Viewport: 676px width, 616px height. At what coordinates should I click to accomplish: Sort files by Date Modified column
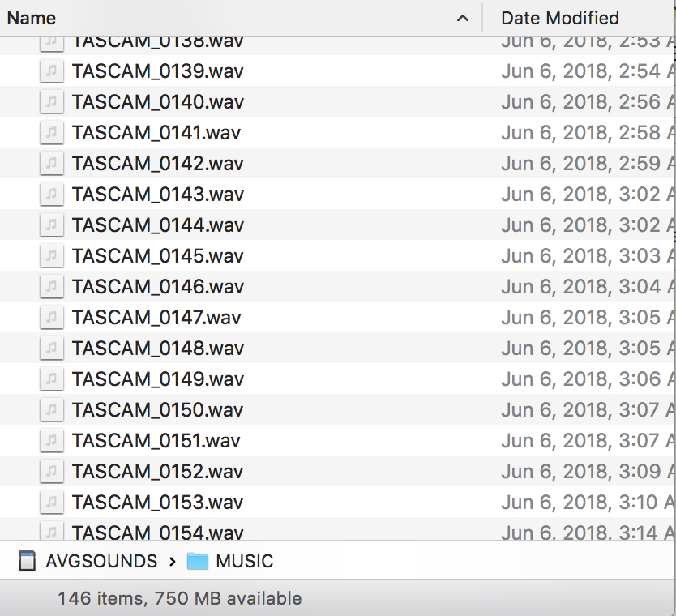[x=560, y=18]
